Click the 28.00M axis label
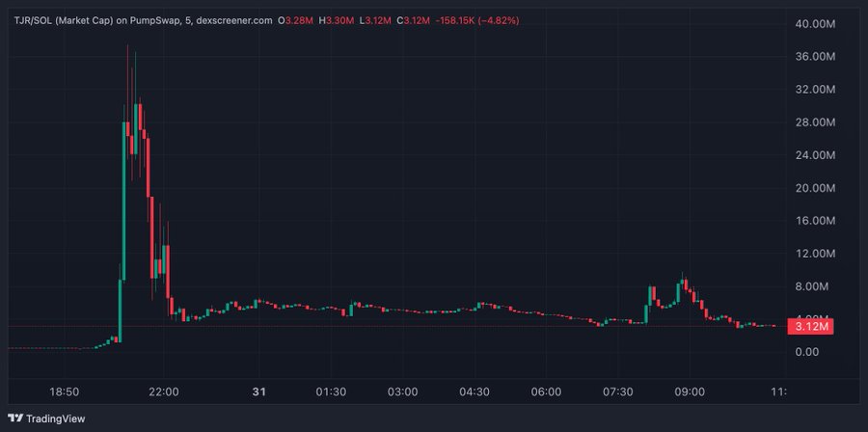Viewport: 868px width, 432px height. (x=814, y=122)
